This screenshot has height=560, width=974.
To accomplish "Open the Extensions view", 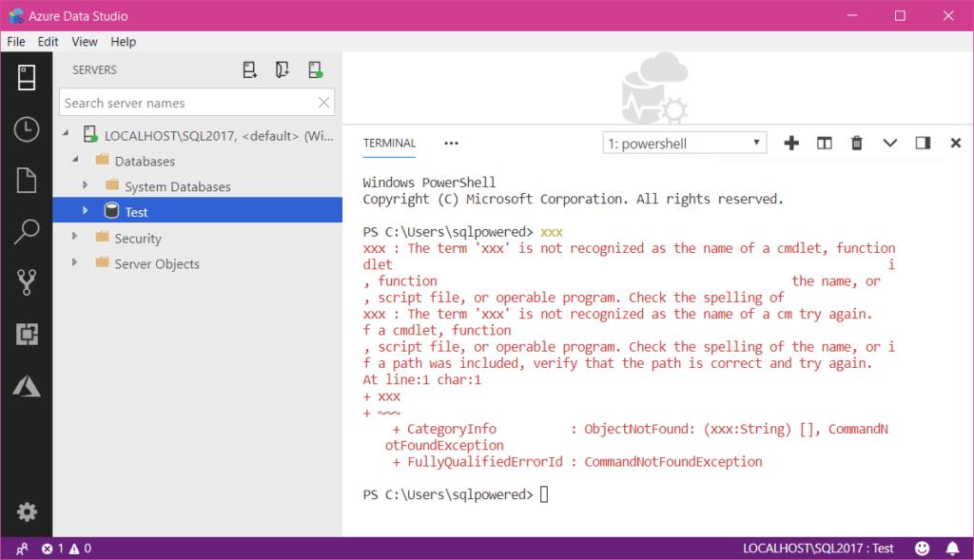I will click(27, 333).
